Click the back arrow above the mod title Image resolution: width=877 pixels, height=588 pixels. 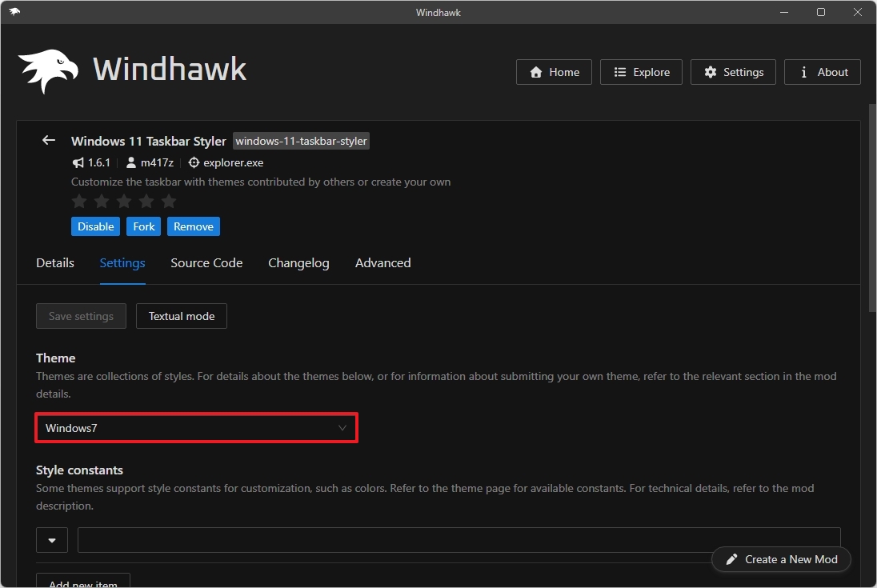pos(48,140)
